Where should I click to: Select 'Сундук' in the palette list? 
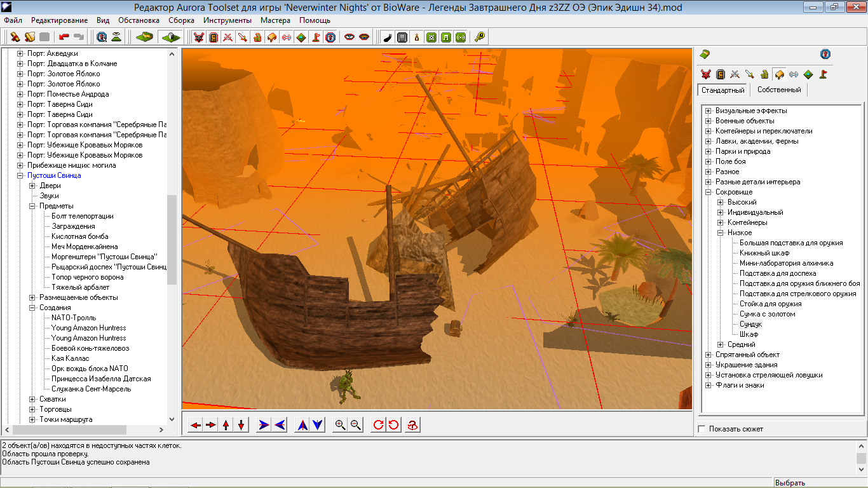750,324
